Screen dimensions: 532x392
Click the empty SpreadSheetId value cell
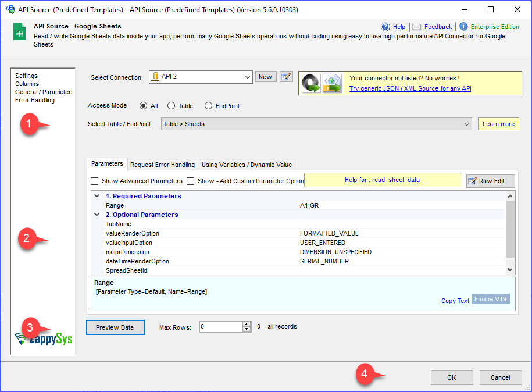click(401, 270)
